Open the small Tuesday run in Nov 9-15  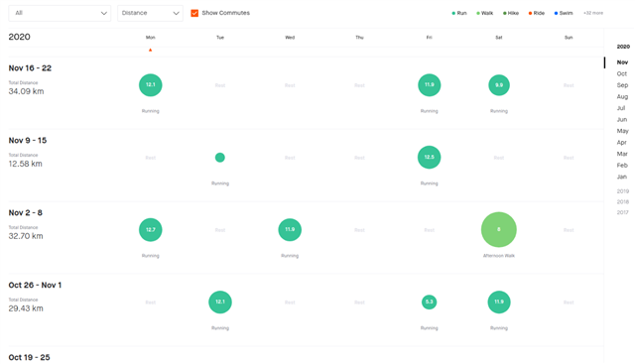[220, 158]
